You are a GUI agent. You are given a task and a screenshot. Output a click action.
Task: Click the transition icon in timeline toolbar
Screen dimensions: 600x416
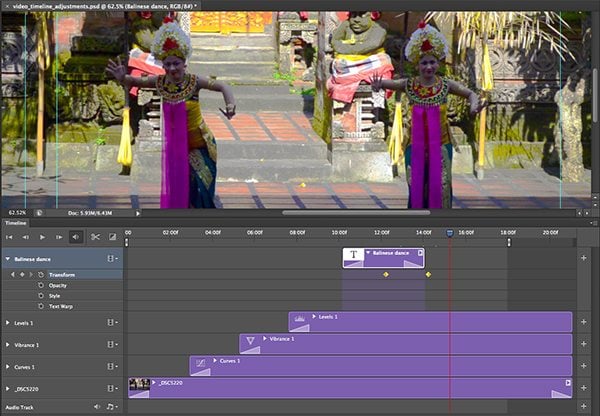(112, 237)
